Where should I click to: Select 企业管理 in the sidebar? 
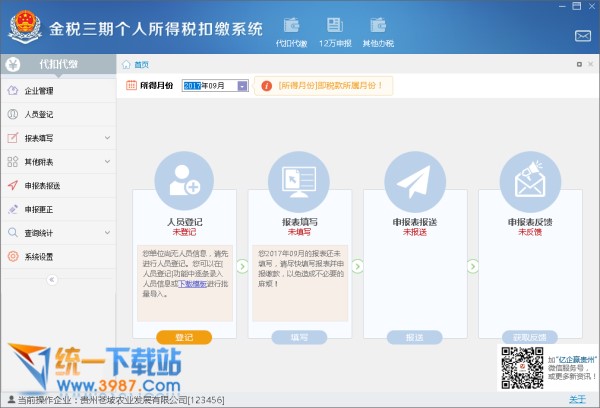39,91
